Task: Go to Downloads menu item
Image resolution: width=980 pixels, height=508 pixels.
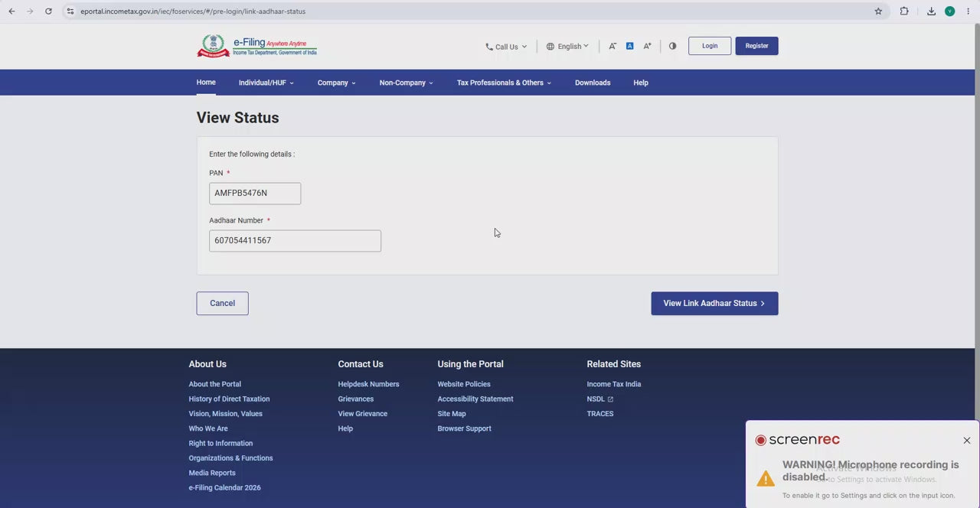Action: 593,83
